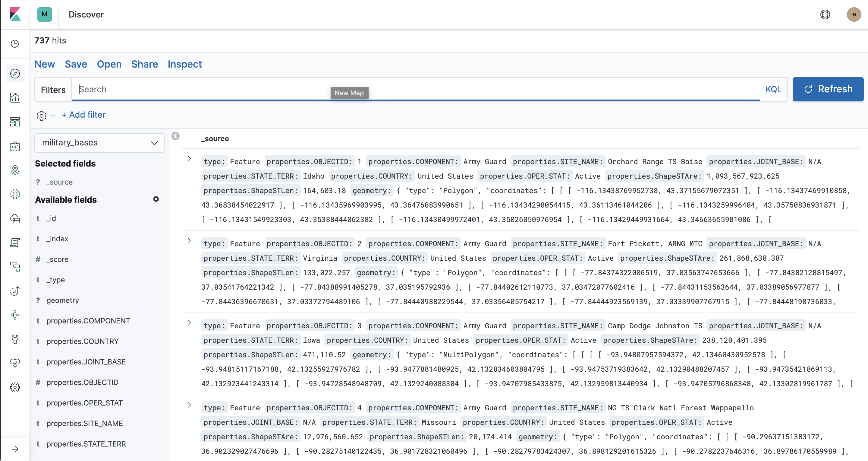Open the help menu lifebuoy icon

[825, 14]
